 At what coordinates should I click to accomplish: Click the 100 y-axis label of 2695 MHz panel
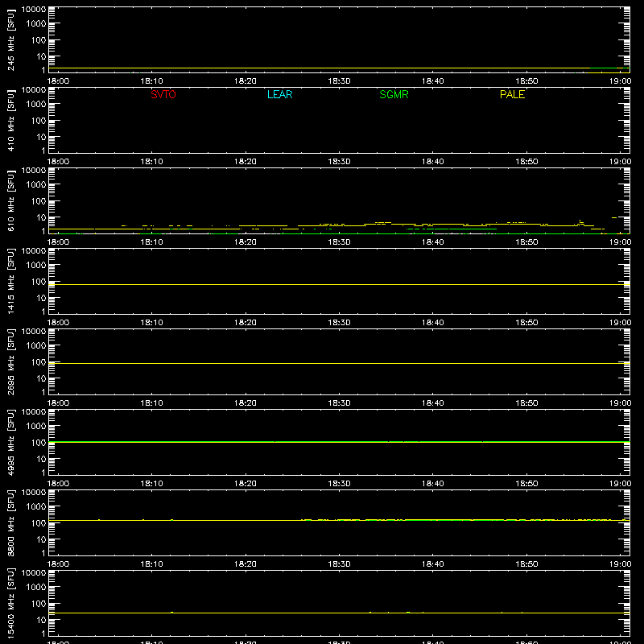click(39, 362)
